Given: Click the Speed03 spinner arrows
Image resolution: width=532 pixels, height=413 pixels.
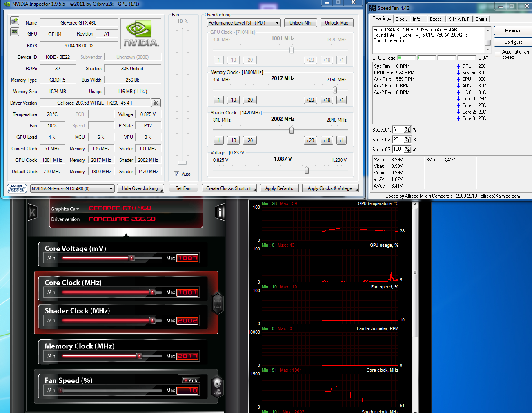Looking at the screenshot, I should pos(407,149).
